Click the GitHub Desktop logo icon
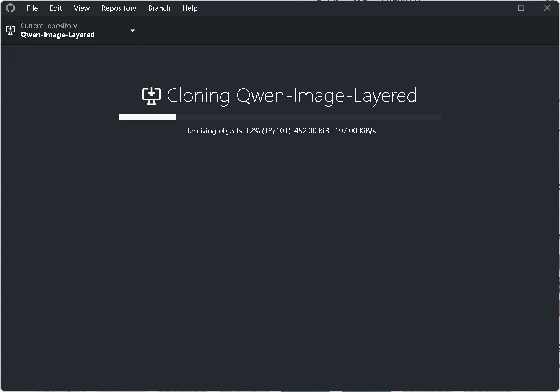 pyautogui.click(x=10, y=8)
